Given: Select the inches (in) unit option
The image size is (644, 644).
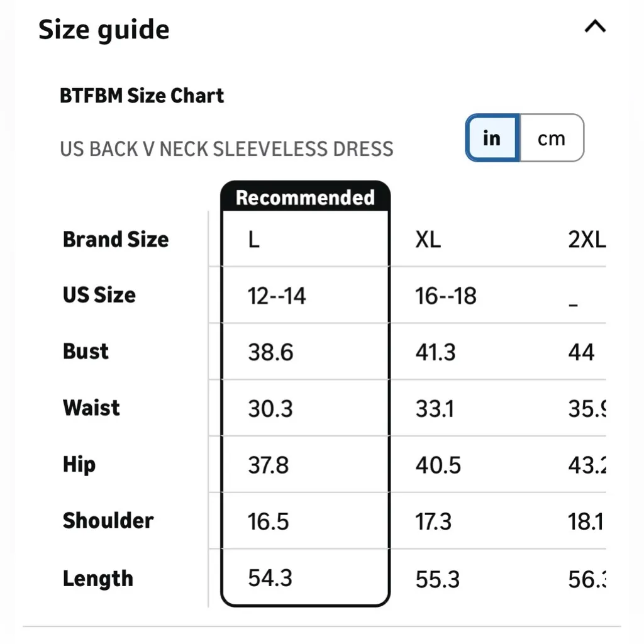Looking at the screenshot, I should [x=492, y=138].
